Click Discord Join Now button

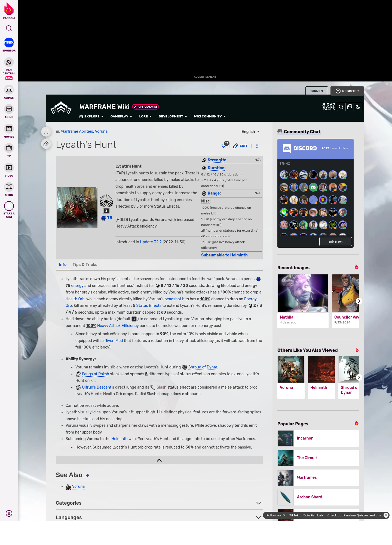[336, 242]
